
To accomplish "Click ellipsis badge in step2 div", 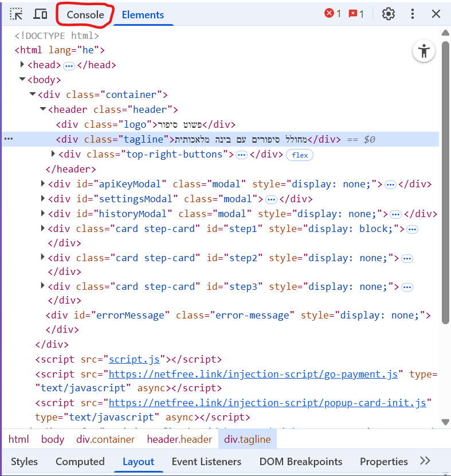I will (407, 259).
